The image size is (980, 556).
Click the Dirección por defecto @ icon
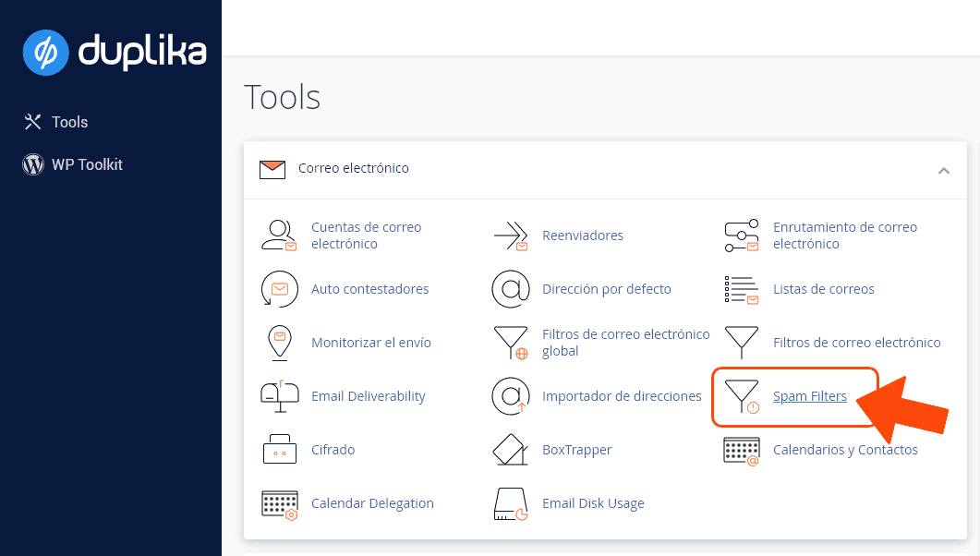coord(510,289)
